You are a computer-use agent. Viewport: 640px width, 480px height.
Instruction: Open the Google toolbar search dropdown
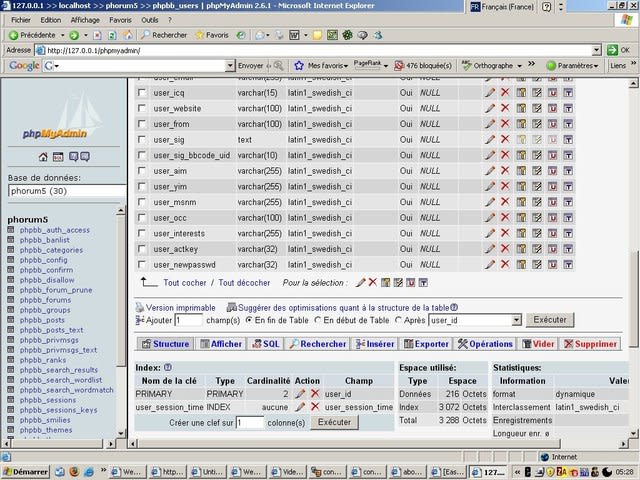[230, 66]
